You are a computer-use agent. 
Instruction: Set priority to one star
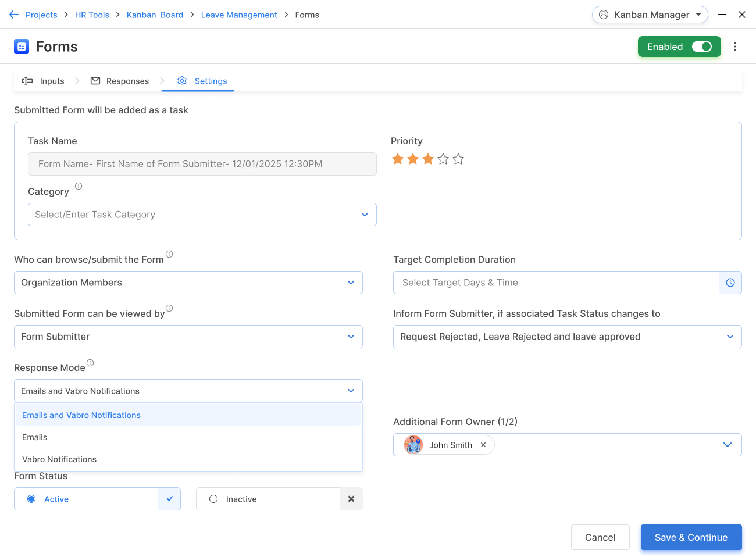pyautogui.click(x=398, y=159)
